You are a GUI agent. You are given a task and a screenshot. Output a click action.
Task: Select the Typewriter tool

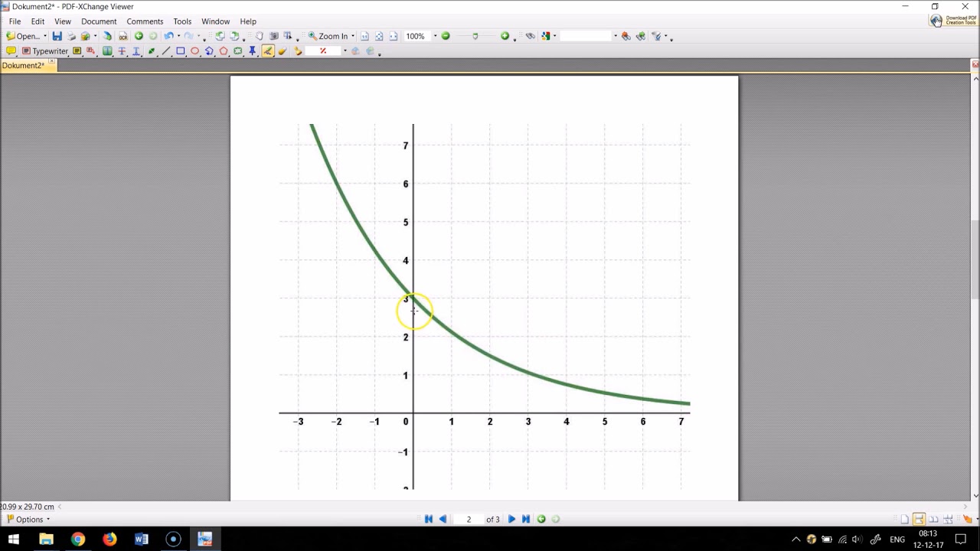click(x=45, y=51)
